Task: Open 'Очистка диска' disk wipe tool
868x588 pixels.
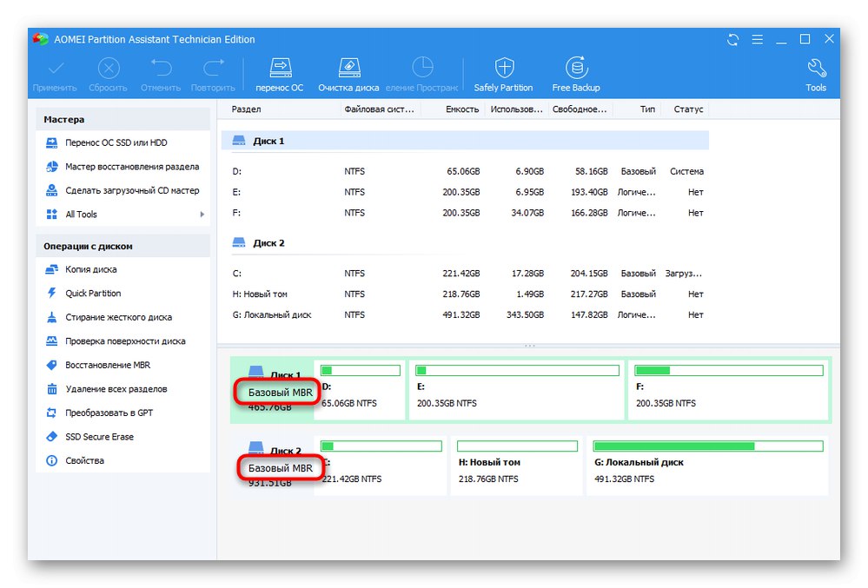Action: (348, 74)
